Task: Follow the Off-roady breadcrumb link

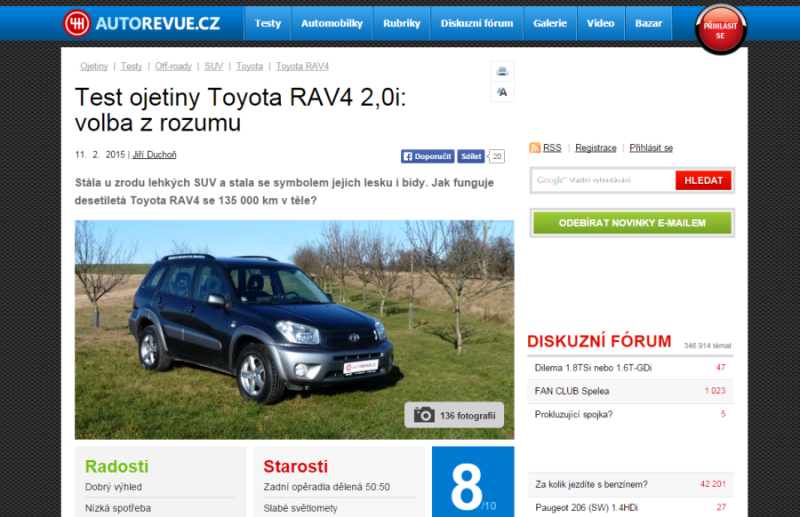Action: 173,66
